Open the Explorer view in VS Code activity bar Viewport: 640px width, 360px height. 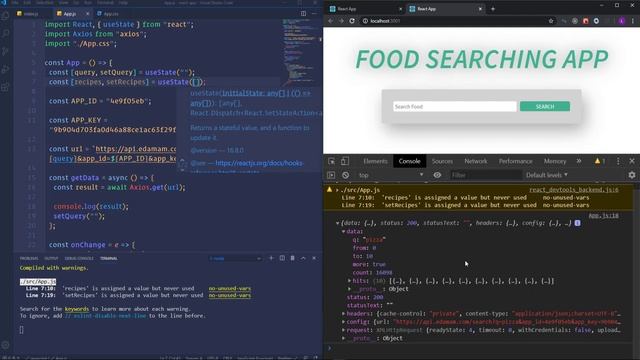(x=5, y=16)
